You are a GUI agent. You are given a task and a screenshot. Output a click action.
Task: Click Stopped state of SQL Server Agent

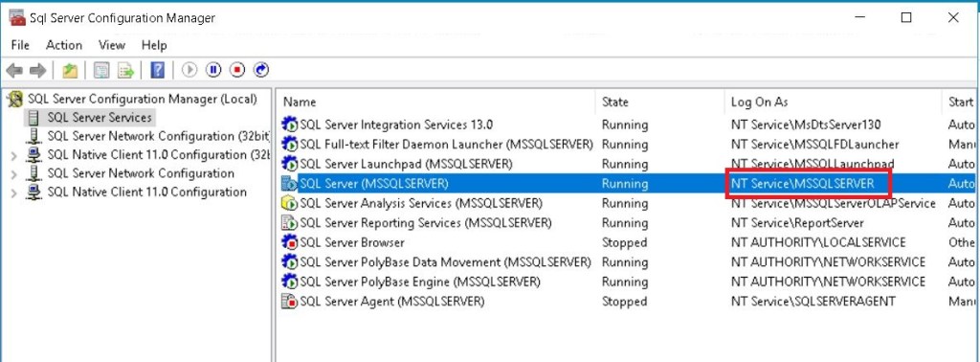pos(624,302)
